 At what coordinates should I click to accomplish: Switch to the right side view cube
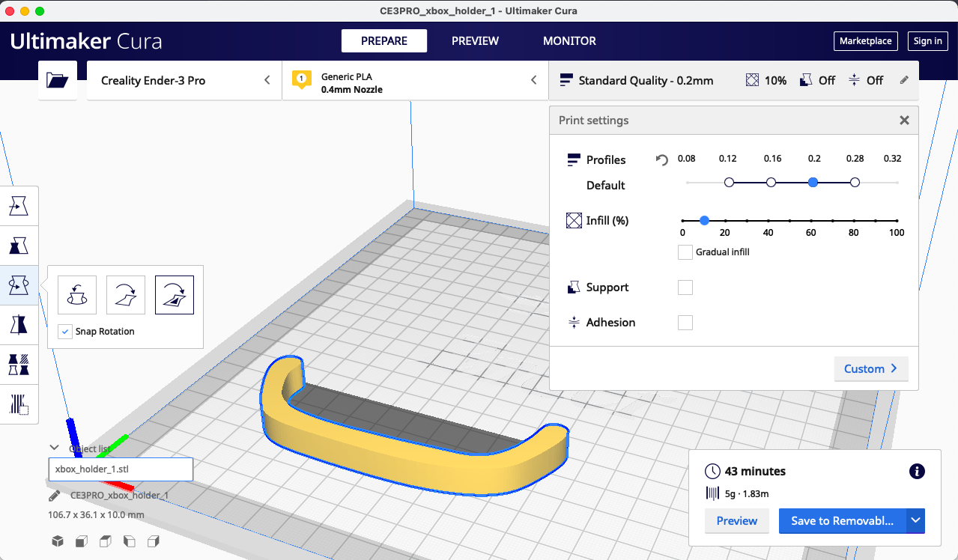tap(154, 541)
